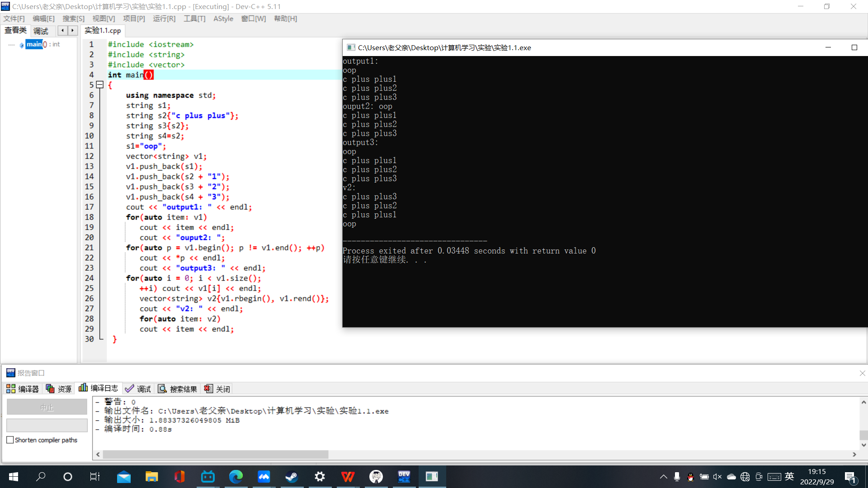This screenshot has width=868, height=488.
Task: Open Dev-C++ from the taskbar
Action: pos(404,477)
